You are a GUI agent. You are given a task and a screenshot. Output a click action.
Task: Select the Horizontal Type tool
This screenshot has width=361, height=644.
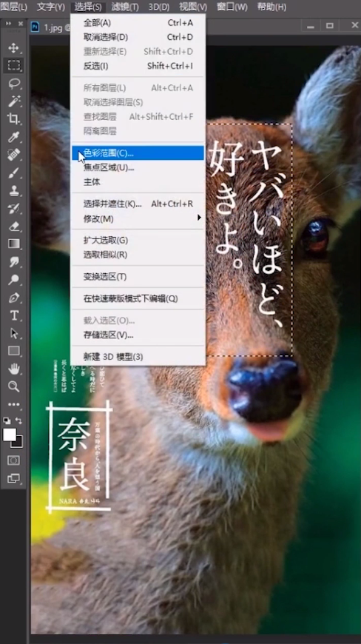point(13,315)
